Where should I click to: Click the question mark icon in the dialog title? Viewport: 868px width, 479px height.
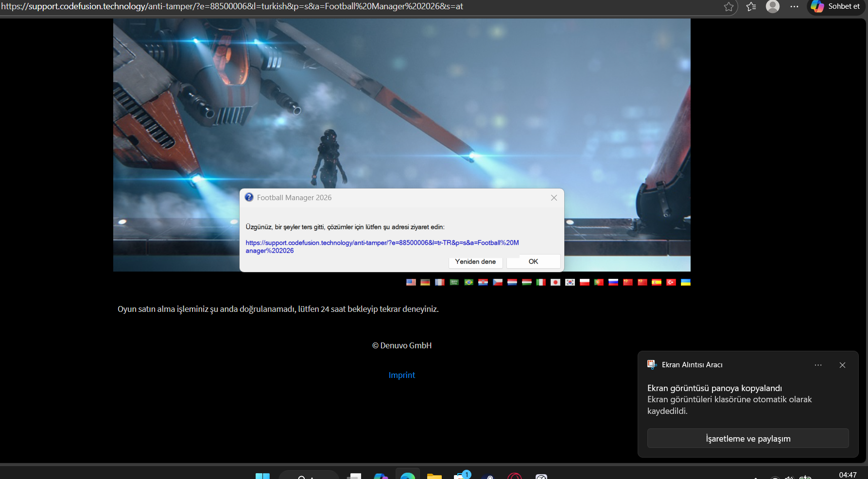[249, 197]
